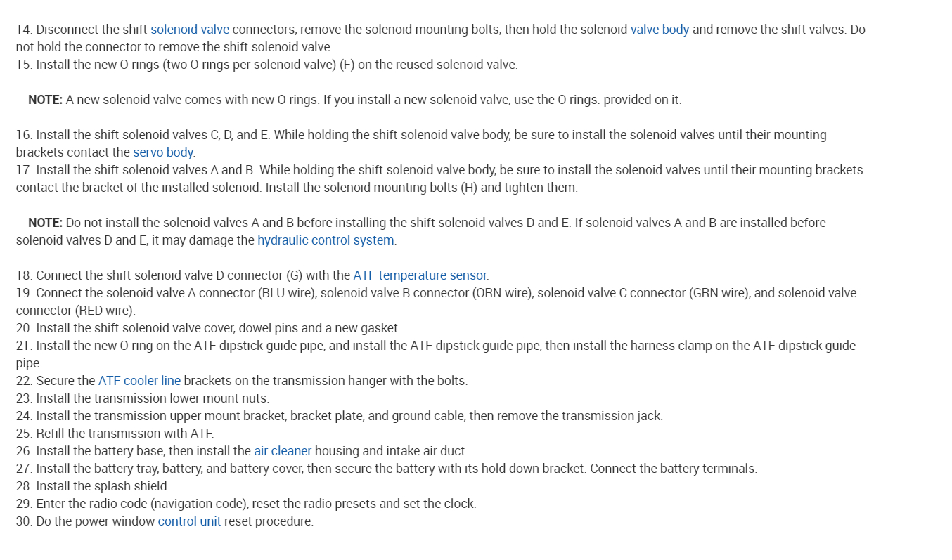Click the second bold NOTE label about solenoid order
The height and width of the screenshot is (560, 952).
[46, 223]
